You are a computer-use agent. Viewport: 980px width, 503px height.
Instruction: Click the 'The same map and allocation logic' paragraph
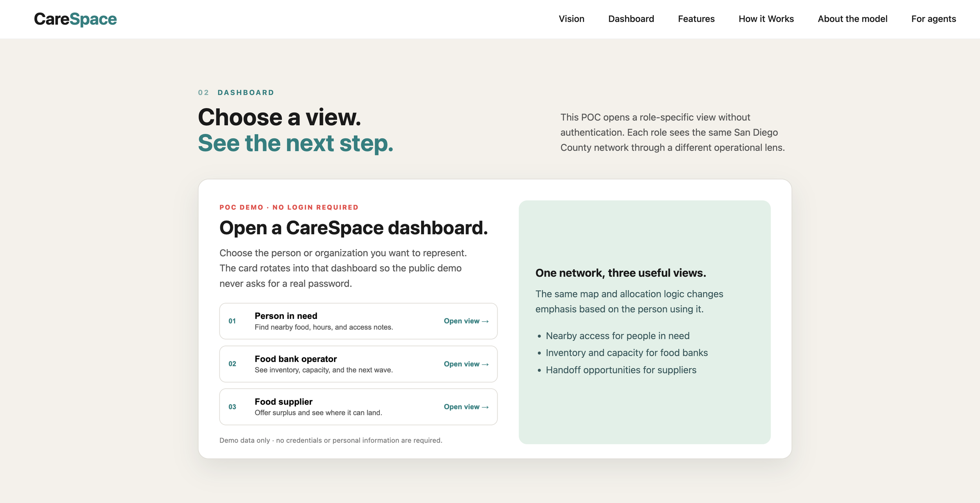coord(629,302)
